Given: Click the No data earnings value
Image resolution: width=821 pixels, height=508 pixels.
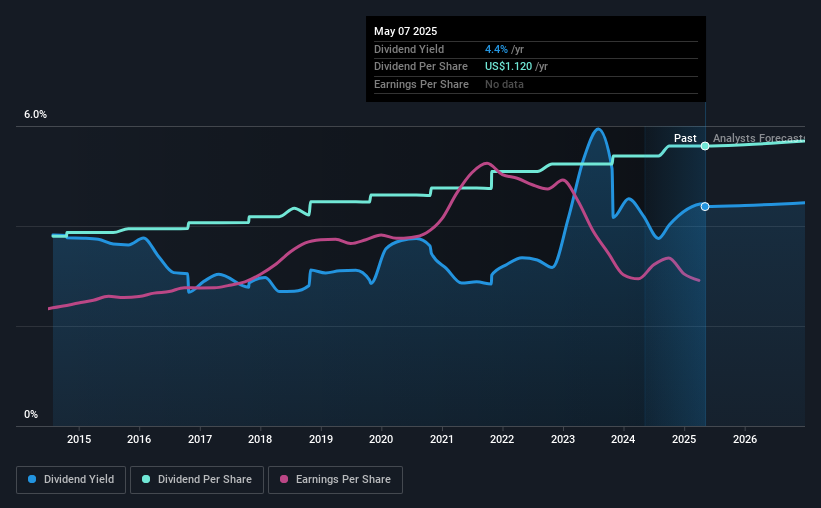Looking at the screenshot, I should (x=504, y=84).
